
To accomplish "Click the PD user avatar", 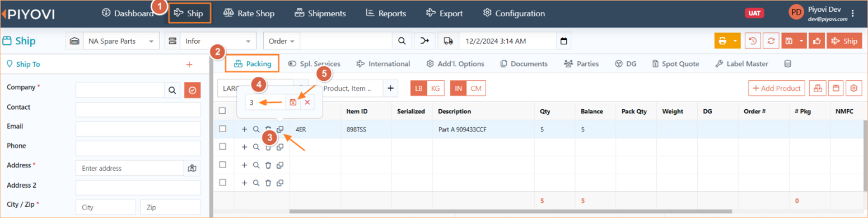I will pyautogui.click(x=796, y=12).
